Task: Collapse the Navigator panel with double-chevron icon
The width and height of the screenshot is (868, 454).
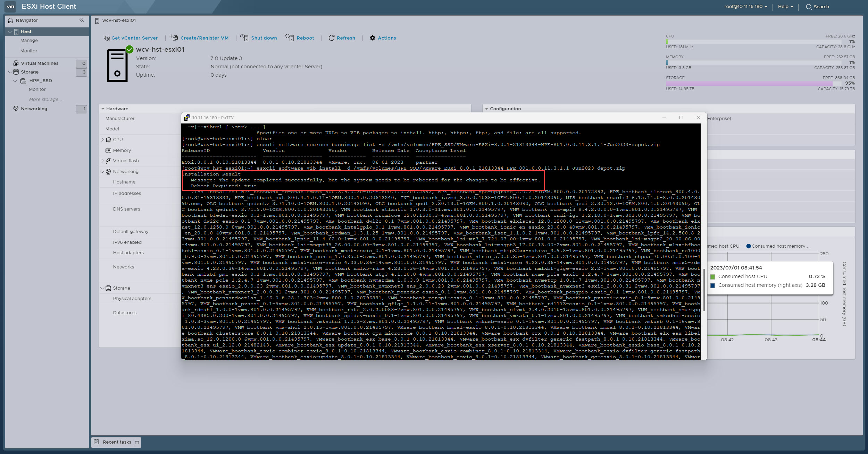Action: pos(82,20)
